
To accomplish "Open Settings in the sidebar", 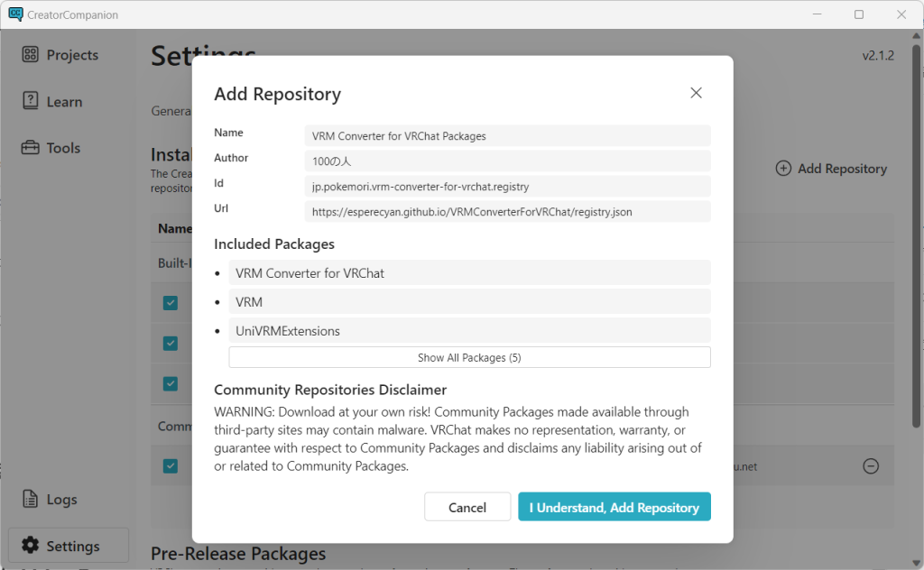I will coord(69,546).
